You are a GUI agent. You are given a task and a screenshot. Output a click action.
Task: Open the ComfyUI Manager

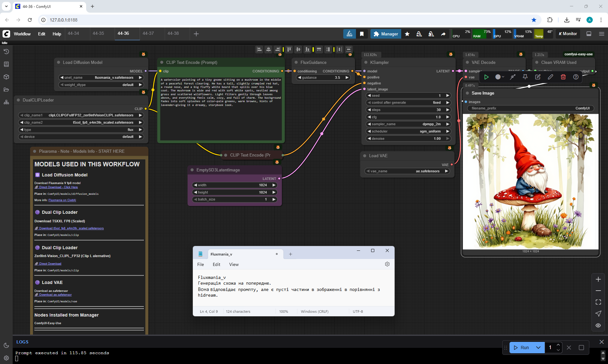386,34
